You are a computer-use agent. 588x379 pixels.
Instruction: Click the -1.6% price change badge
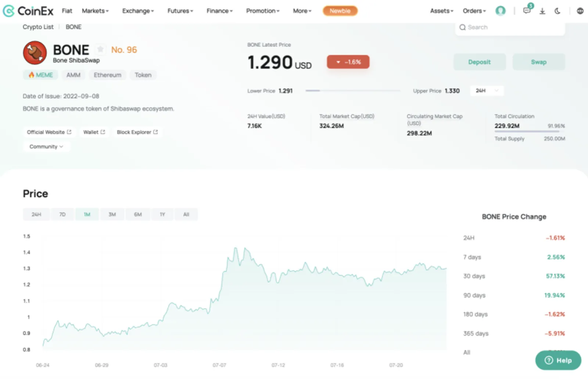point(348,62)
